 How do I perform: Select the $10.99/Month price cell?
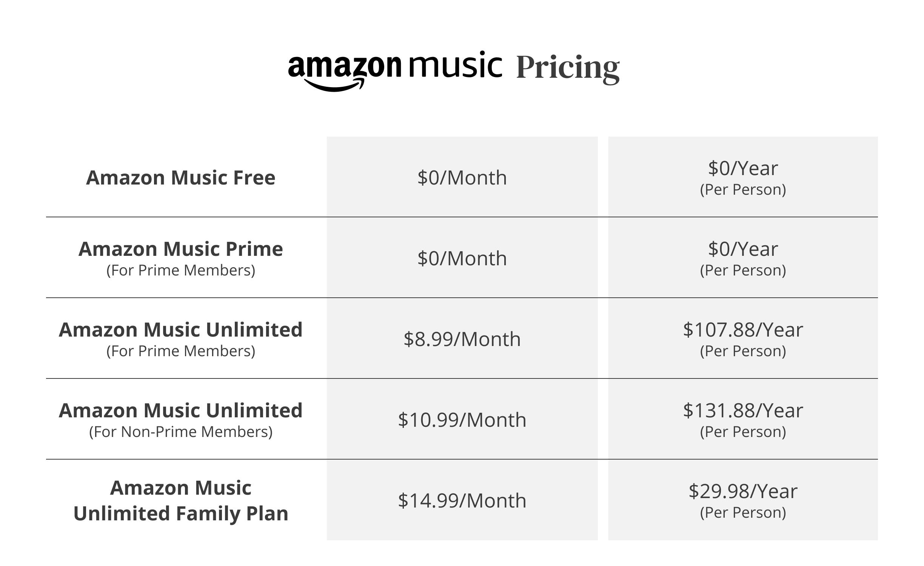coord(462,420)
